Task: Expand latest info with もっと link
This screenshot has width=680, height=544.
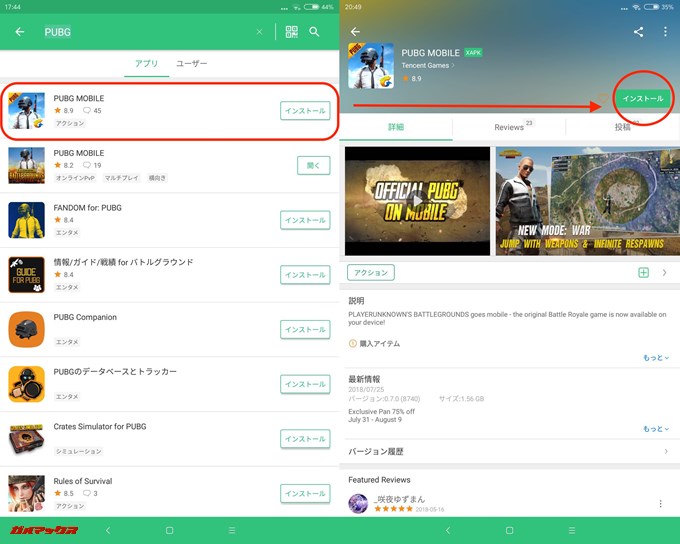Action: click(656, 429)
